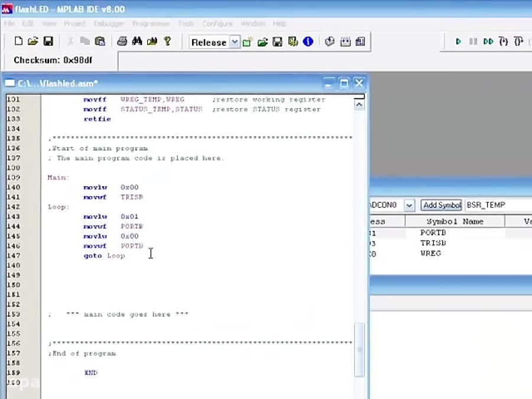The width and height of the screenshot is (532, 399).
Task: Open the Configure menu
Action: [x=218, y=24]
